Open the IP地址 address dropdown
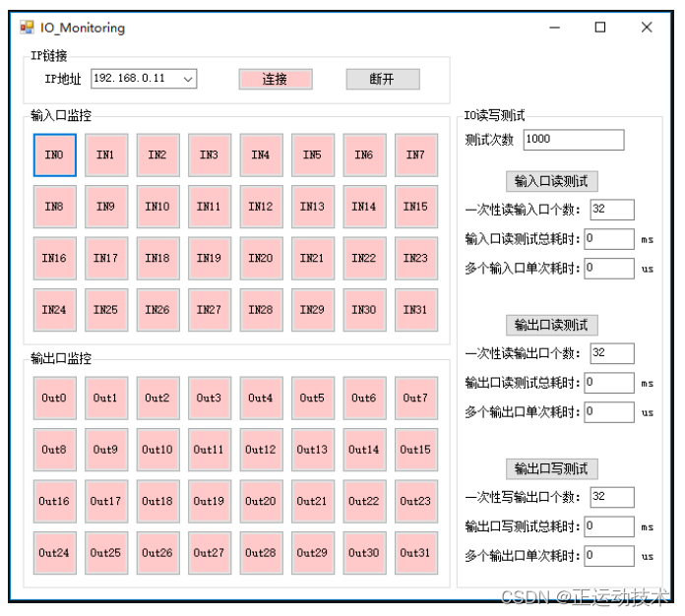Image resolution: width=685 pixels, height=616 pixels. 188,79
